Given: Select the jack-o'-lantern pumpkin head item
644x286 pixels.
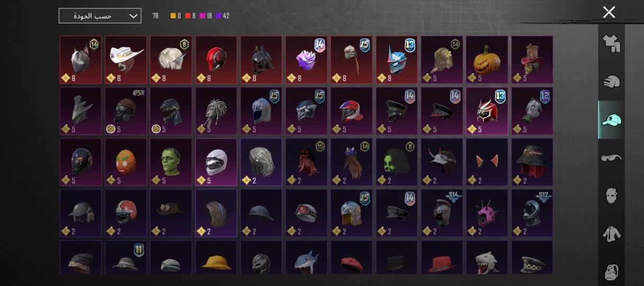Looking at the screenshot, I should click(487, 60).
